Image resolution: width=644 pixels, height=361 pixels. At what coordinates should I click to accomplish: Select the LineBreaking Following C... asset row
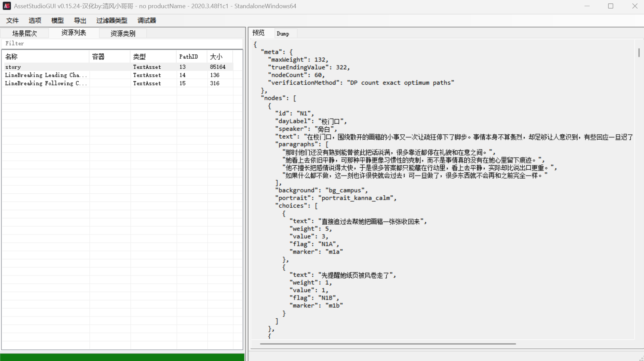pos(118,83)
